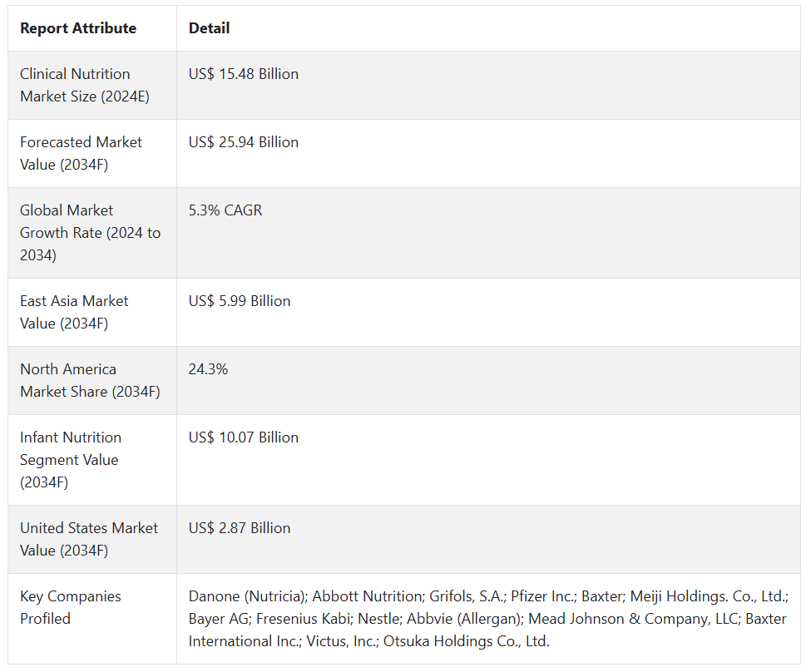Click North America Market Share label
806x672 pixels.
click(x=90, y=380)
